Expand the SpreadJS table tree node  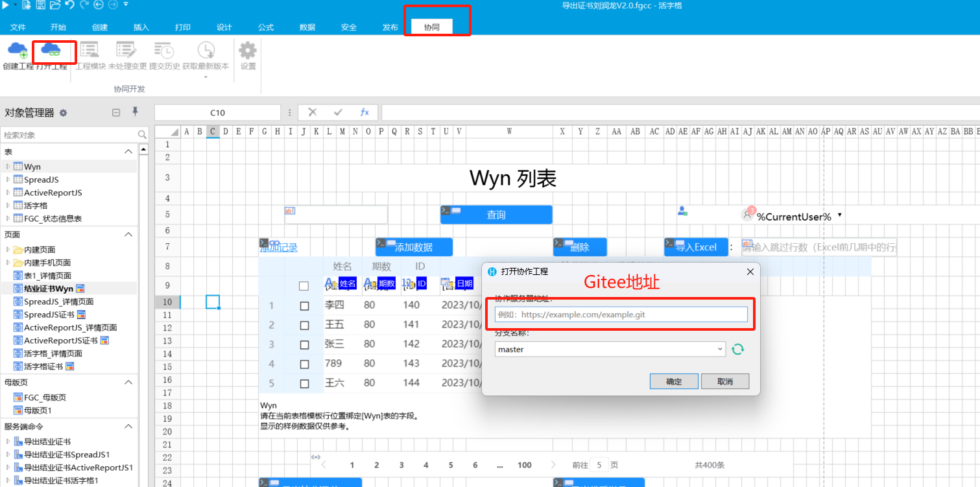click(8, 180)
